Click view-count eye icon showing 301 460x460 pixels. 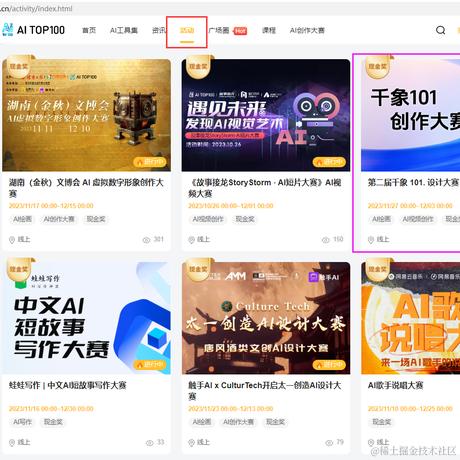coord(146,240)
